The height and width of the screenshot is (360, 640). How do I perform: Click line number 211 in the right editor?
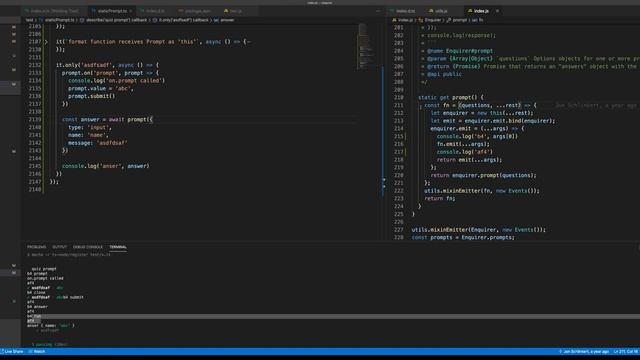pos(398,105)
